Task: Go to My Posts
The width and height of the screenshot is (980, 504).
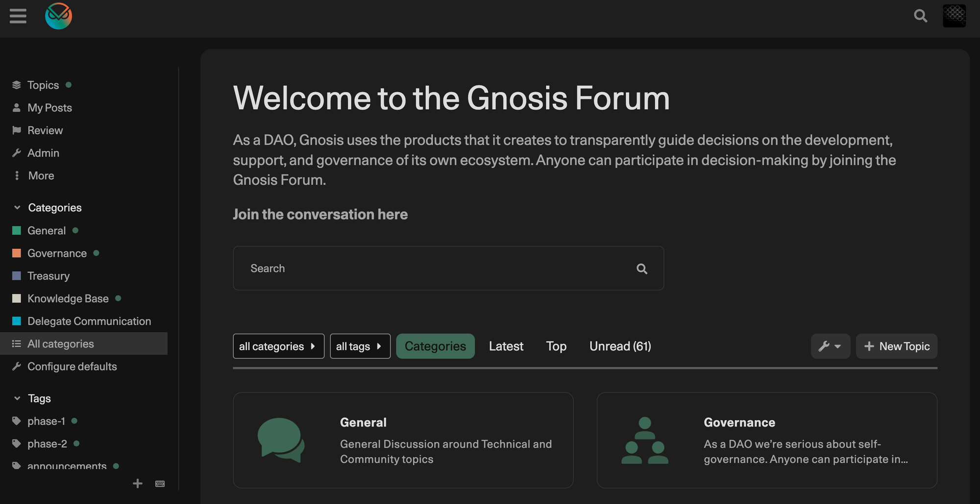Action: pos(49,108)
